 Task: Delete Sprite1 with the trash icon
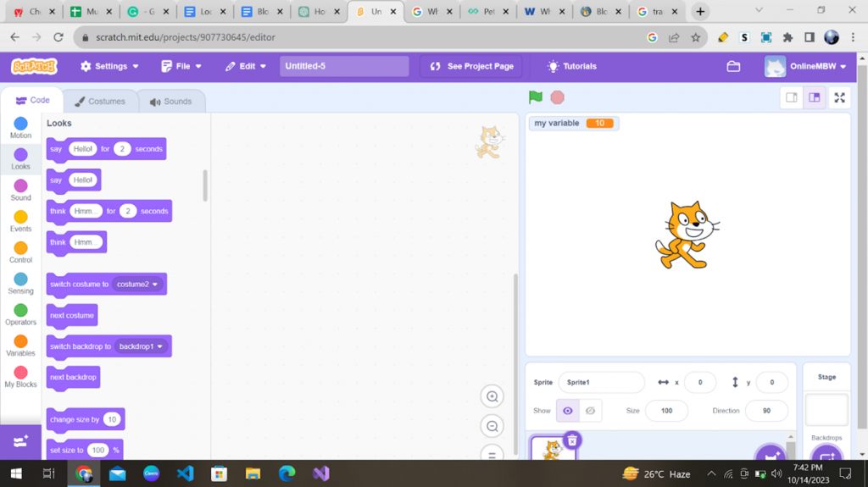pos(572,440)
